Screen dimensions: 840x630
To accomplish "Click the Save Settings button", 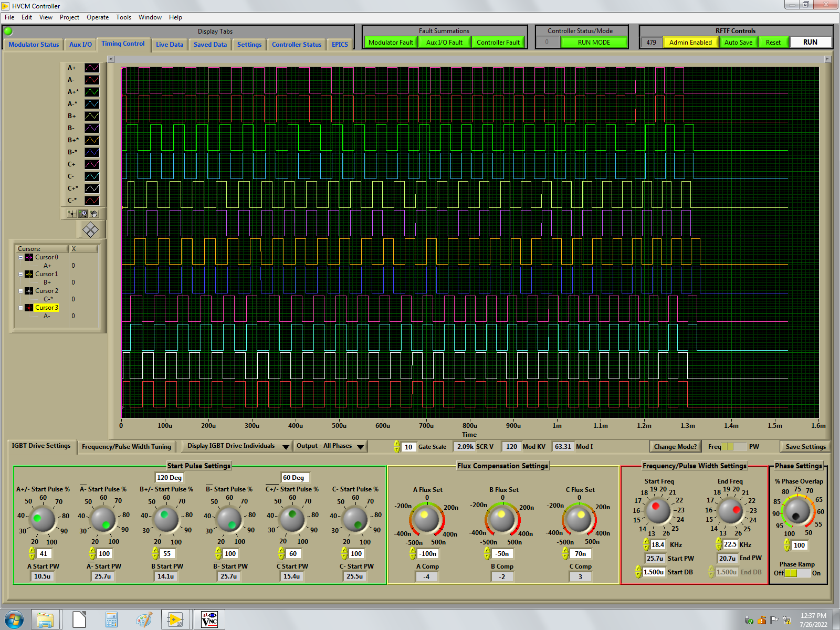I will (x=805, y=447).
